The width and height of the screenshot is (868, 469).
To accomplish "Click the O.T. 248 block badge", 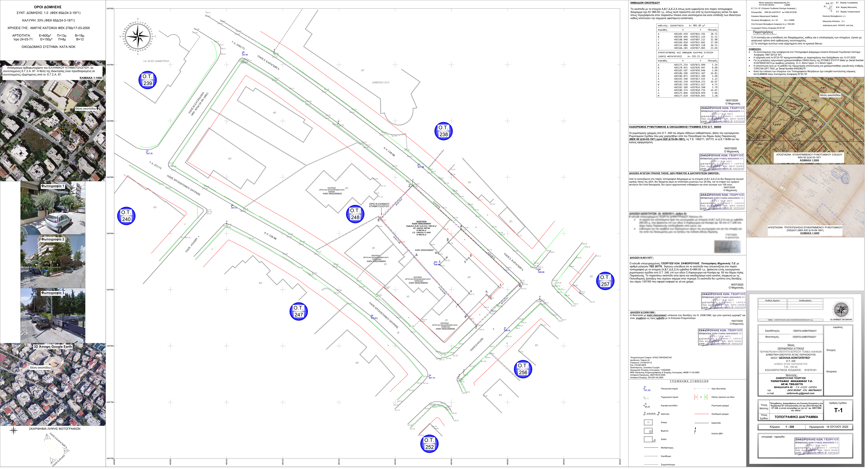I will pos(355,214).
